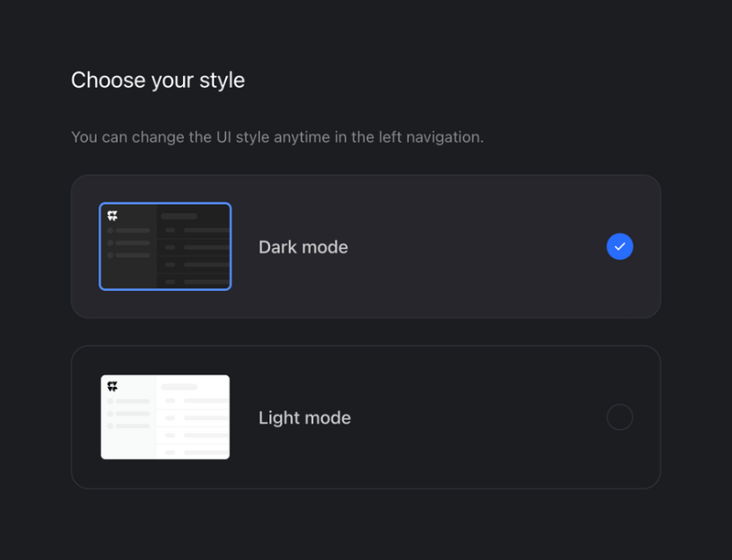Click the app logo in the light preview
This screenshot has width=732, height=560.
coord(112,385)
